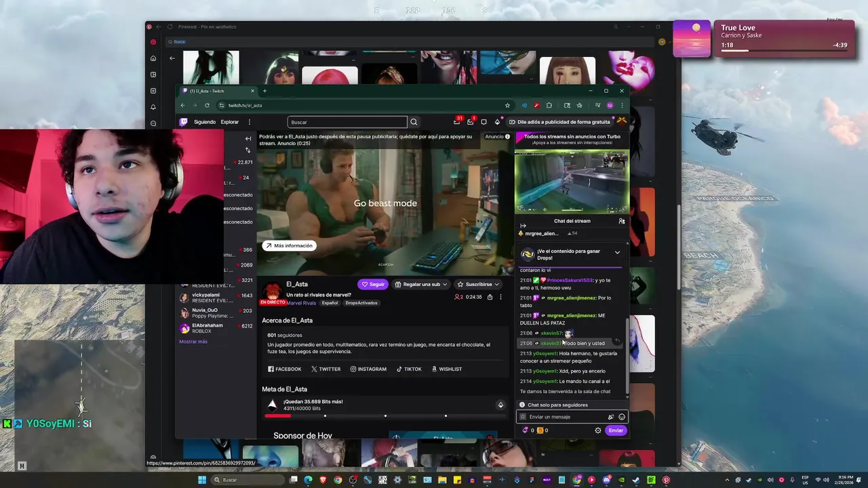Expand Mostrar más in followed channels

pyautogui.click(x=193, y=342)
